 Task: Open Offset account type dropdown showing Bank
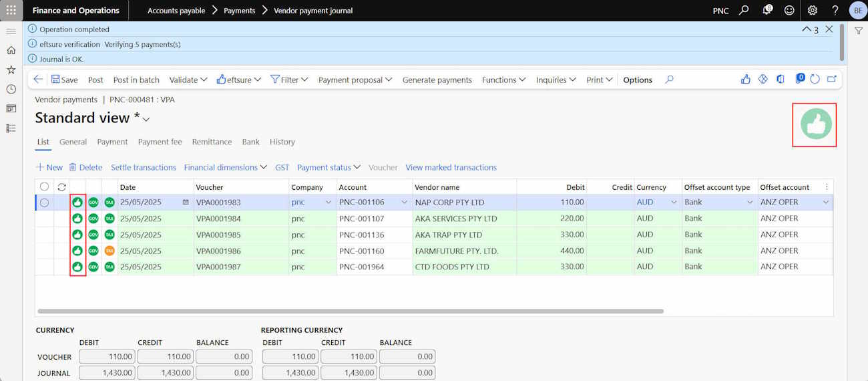coord(750,203)
